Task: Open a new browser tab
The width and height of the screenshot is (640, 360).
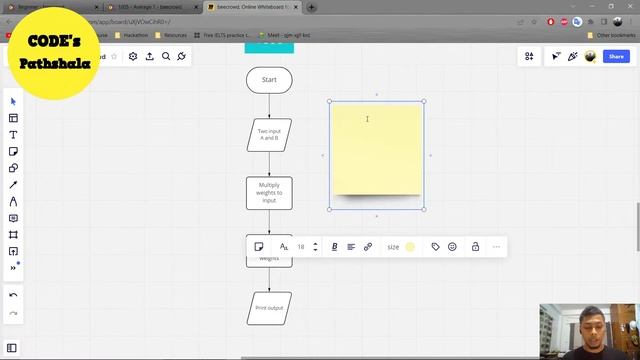Action: 311,7
